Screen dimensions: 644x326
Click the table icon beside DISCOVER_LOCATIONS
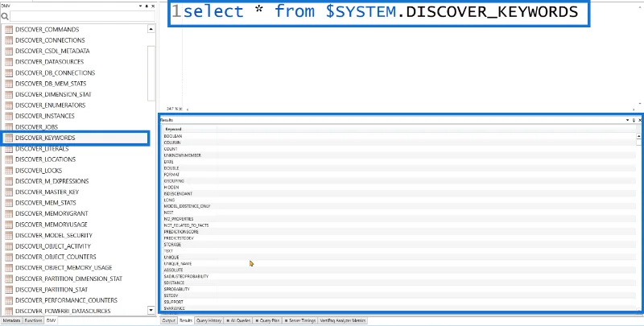(9, 159)
